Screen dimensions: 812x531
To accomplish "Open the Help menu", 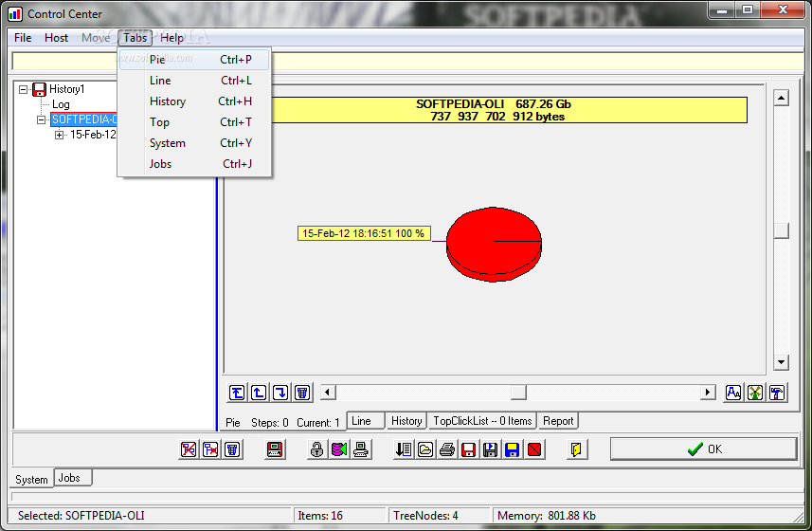I will (x=171, y=38).
